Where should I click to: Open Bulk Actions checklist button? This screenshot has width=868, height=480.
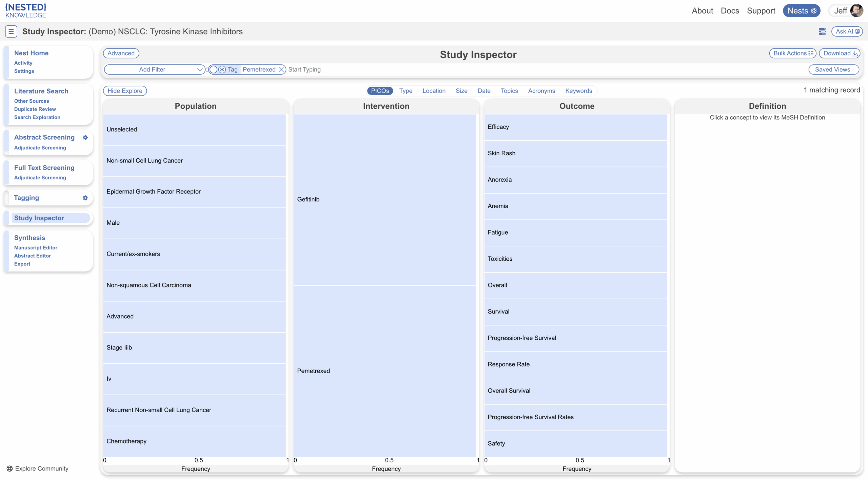point(792,53)
